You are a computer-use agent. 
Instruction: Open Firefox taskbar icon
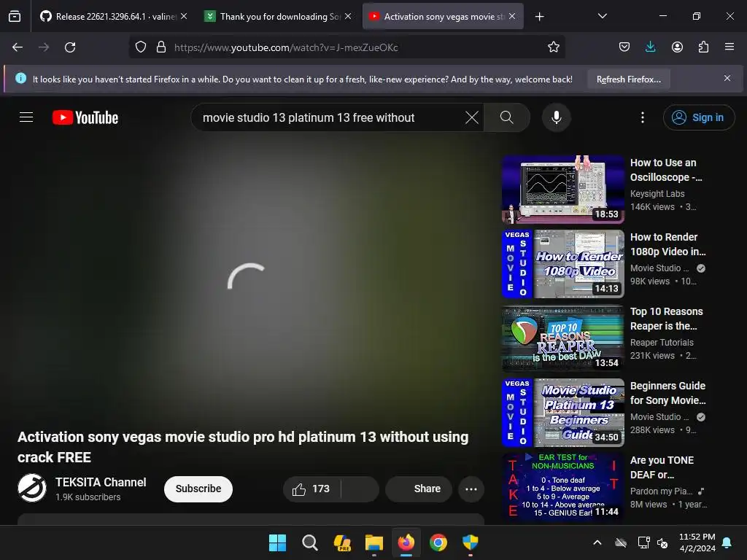coord(406,542)
